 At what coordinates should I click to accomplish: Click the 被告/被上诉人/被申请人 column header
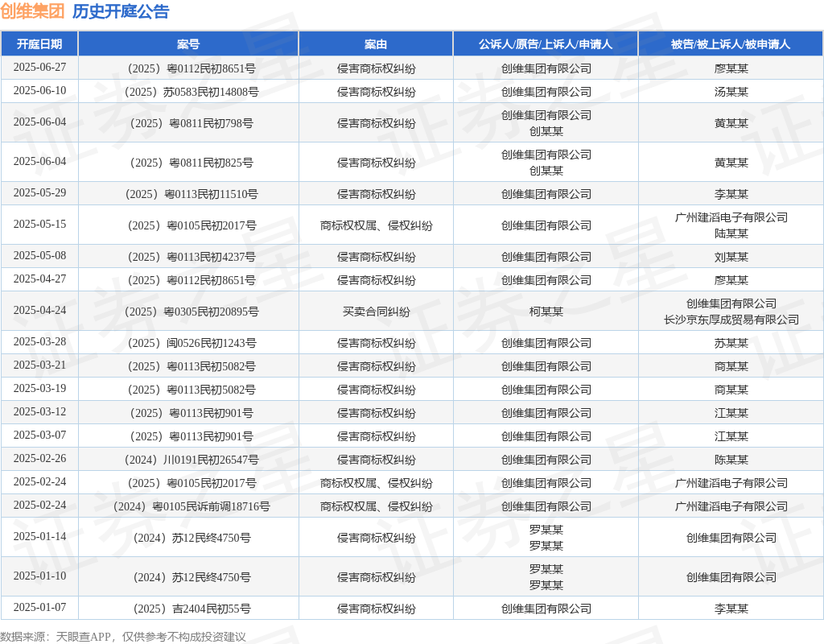click(731, 44)
